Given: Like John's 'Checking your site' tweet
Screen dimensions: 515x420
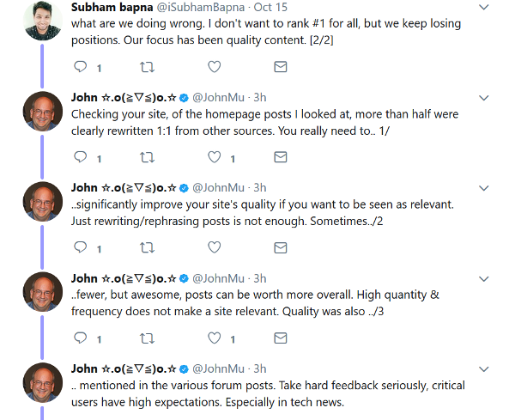Looking at the screenshot, I should coord(215,157).
